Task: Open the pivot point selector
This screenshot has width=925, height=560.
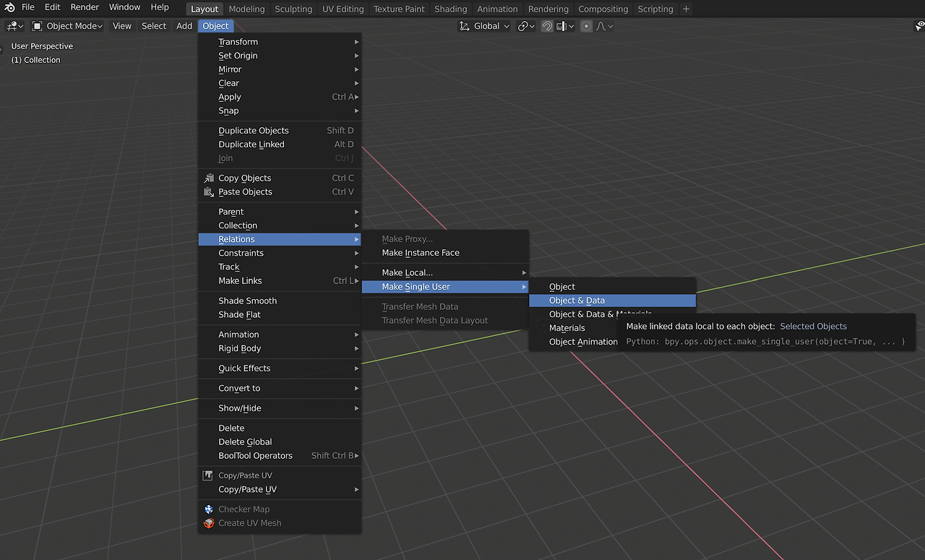Action: tap(527, 26)
